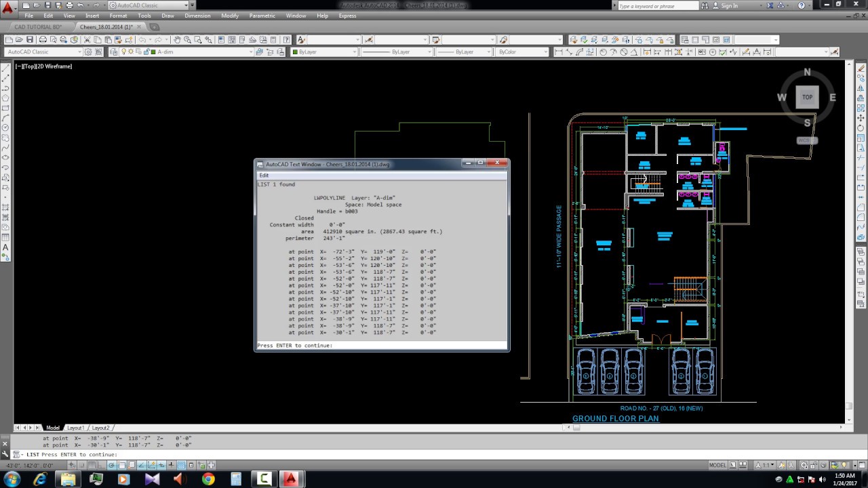Click the Aligned dimension tool icon
Image resolution: width=868 pixels, height=488 pixels.
click(x=569, y=52)
